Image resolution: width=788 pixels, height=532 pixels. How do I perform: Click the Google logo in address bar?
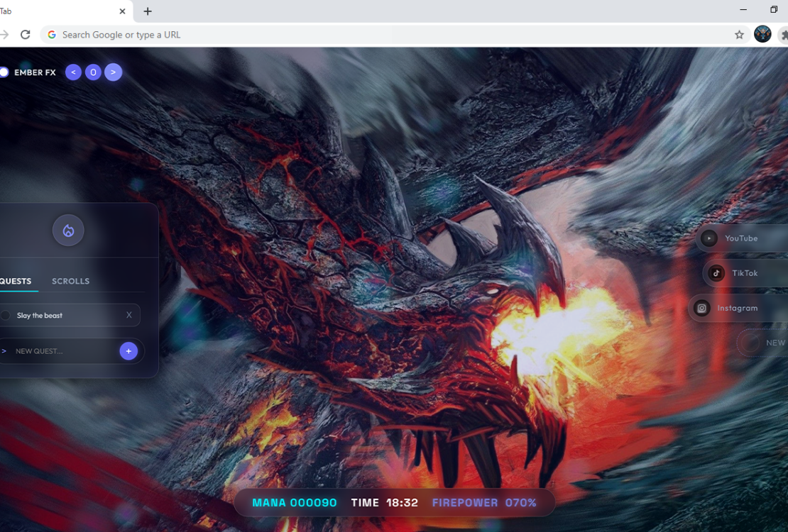point(52,35)
